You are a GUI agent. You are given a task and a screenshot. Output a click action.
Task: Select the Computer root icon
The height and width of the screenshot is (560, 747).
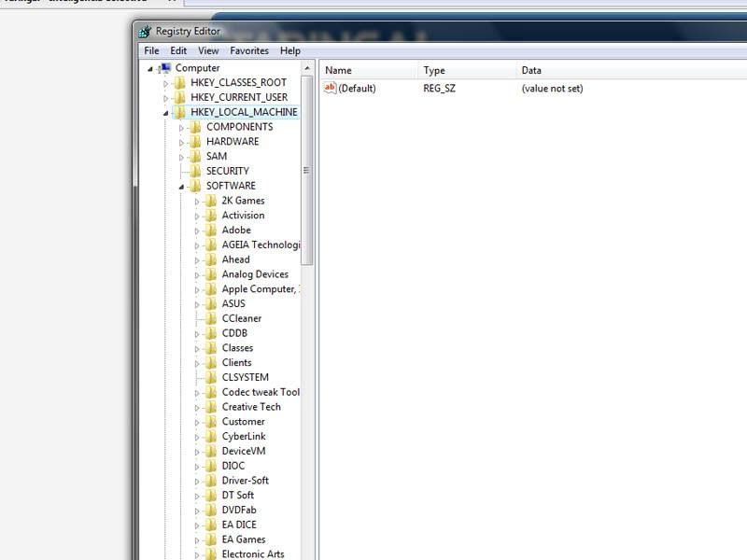click(165, 68)
